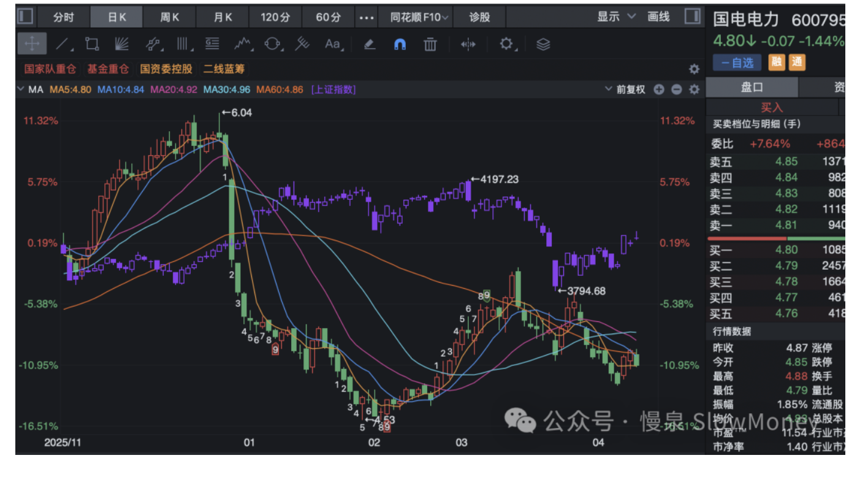Open the MA indicator settings gear
This screenshot has height=477, width=868.
[x=694, y=90]
